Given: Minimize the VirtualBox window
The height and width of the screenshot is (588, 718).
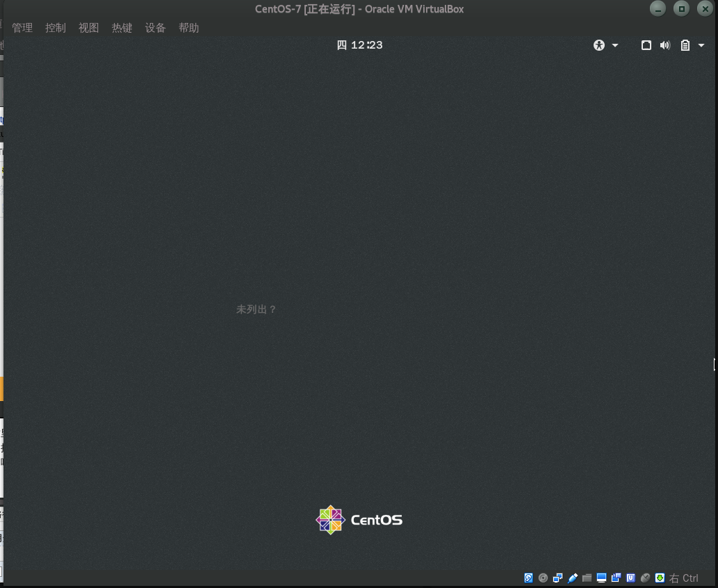Looking at the screenshot, I should click(x=658, y=9).
